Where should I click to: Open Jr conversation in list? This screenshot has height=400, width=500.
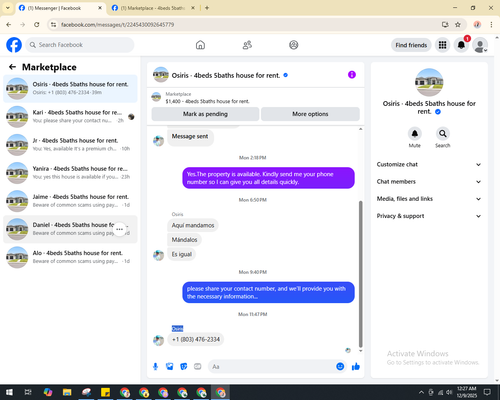tap(70, 145)
